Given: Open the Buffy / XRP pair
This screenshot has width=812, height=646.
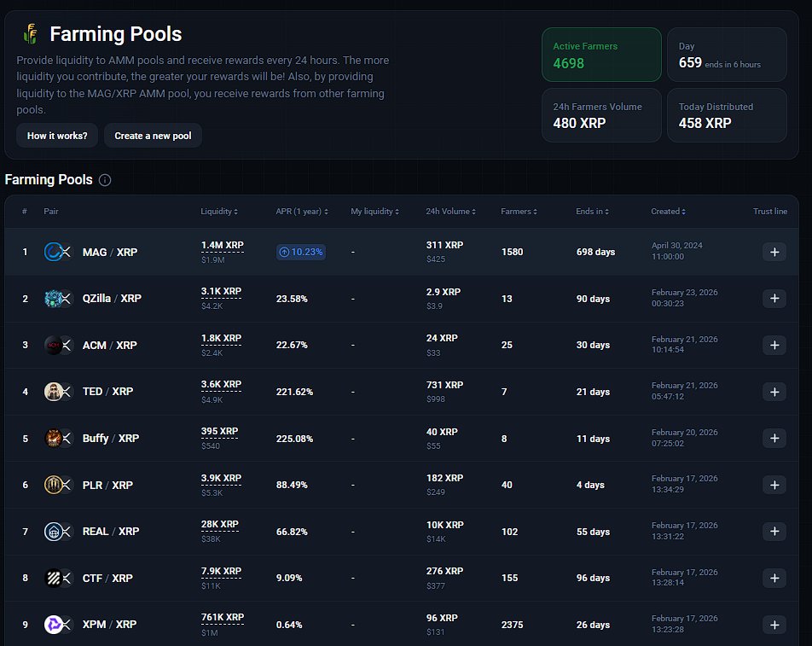Looking at the screenshot, I should point(111,439).
